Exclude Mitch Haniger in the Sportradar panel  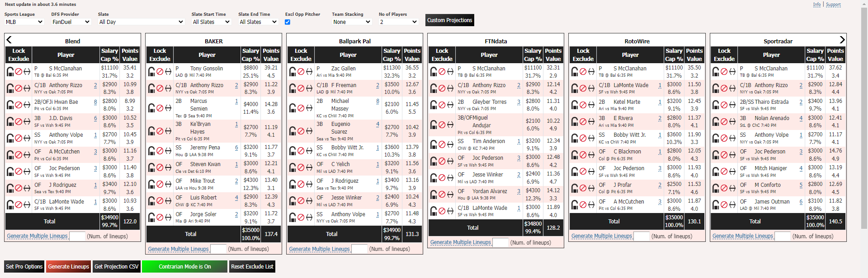[724, 171]
